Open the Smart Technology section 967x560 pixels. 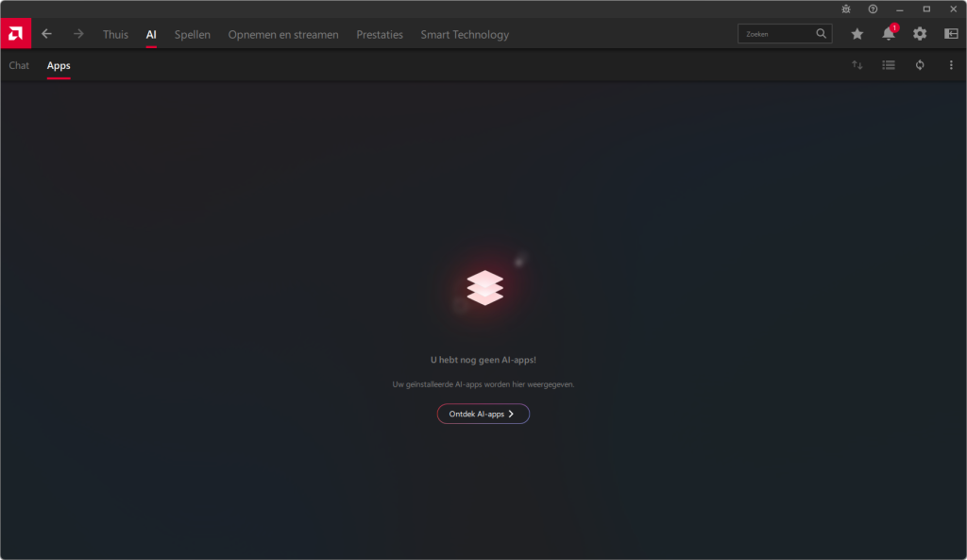click(465, 35)
